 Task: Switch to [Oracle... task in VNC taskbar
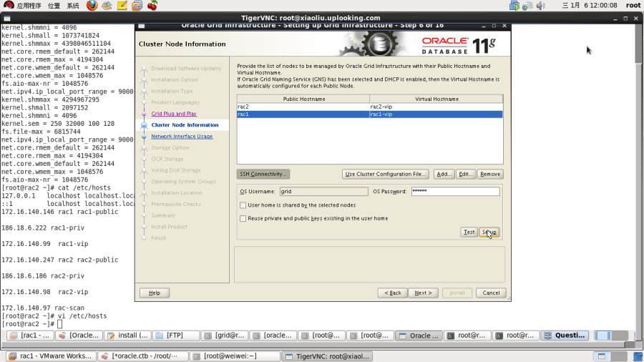click(x=79, y=336)
